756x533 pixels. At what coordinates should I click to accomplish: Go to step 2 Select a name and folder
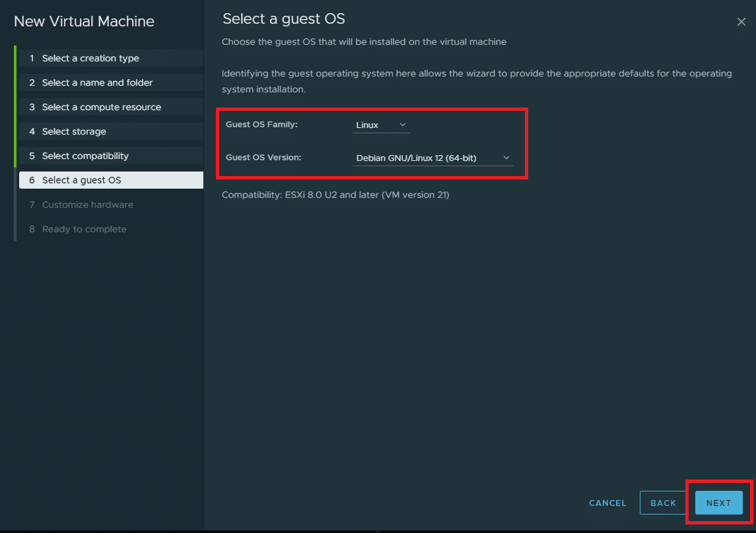click(x=111, y=83)
